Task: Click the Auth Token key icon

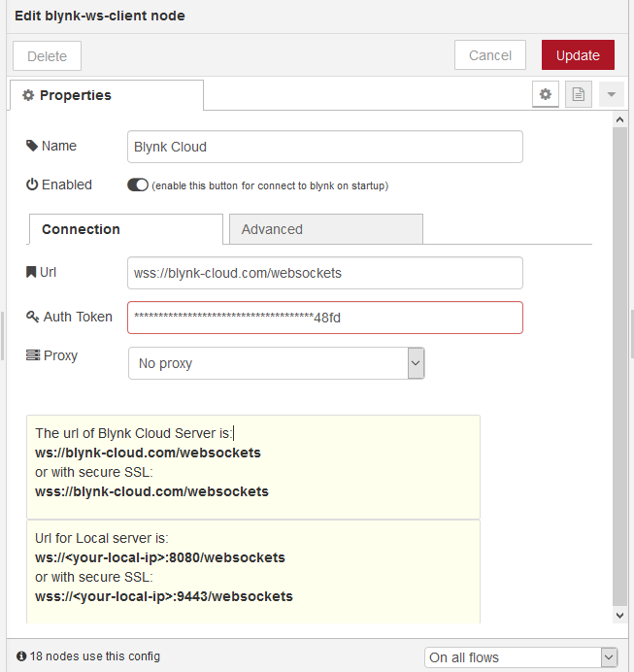Action: tap(33, 317)
